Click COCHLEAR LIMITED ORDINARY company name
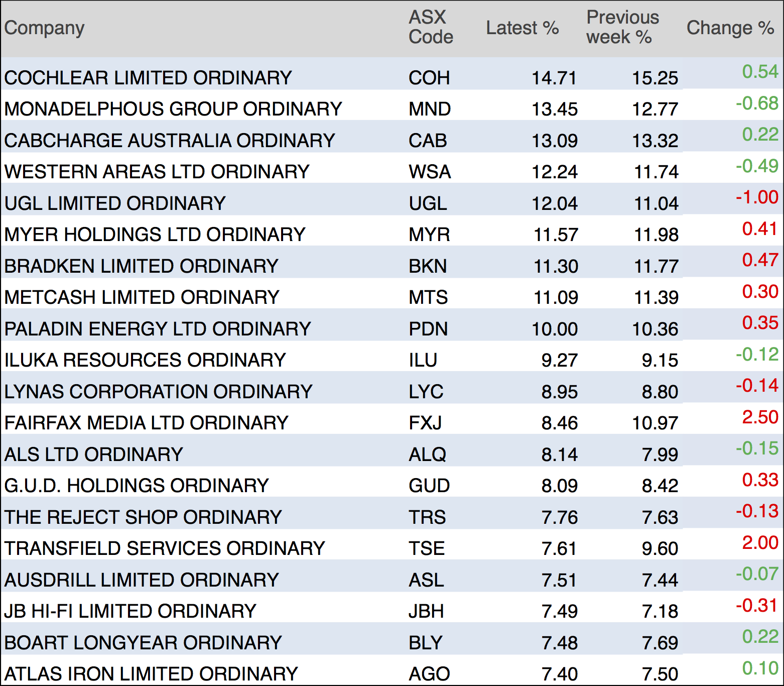Viewport: 784px width, 686px height. tap(148, 78)
